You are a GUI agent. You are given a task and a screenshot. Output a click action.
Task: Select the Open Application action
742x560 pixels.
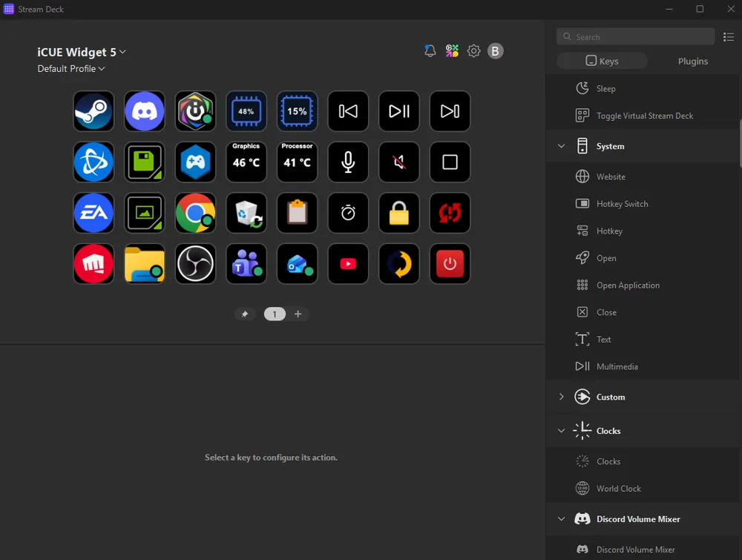coord(642,286)
